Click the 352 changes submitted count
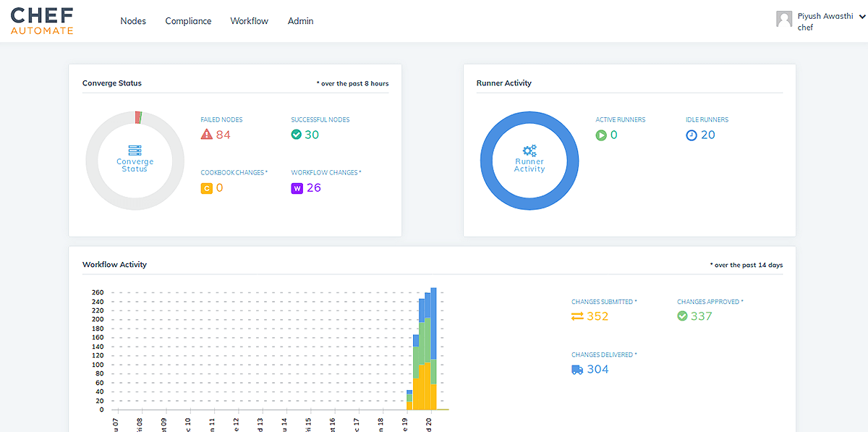 pos(598,316)
